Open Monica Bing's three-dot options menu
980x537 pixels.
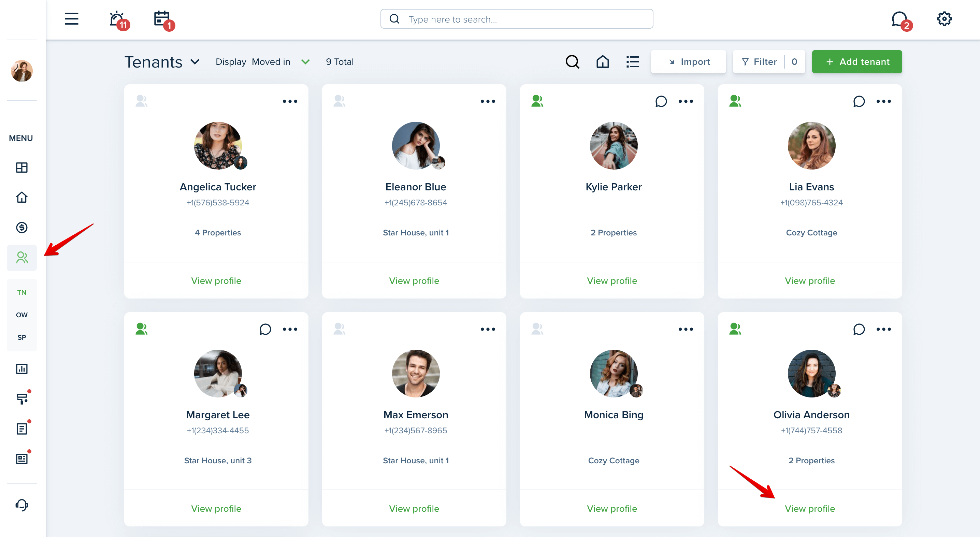[686, 329]
